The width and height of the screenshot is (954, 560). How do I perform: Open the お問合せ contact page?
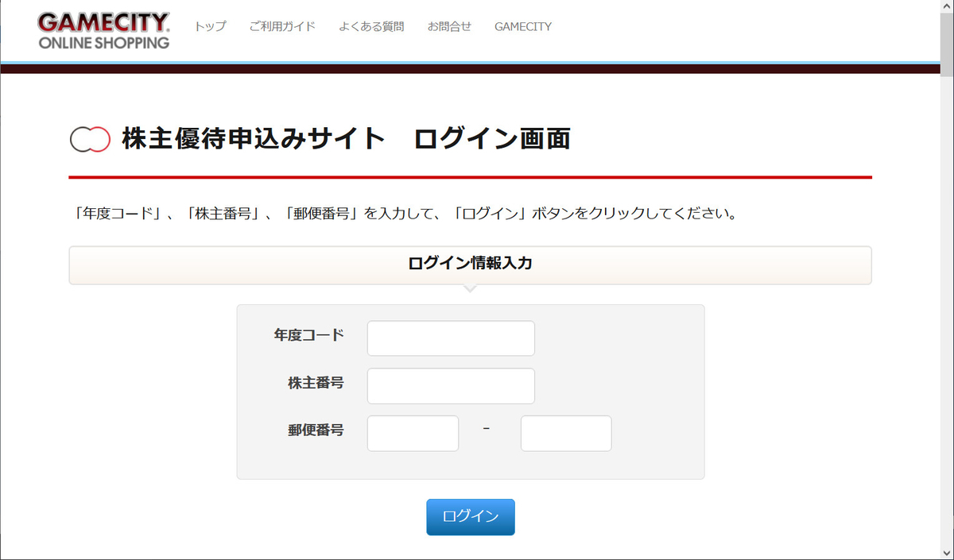pos(449,26)
